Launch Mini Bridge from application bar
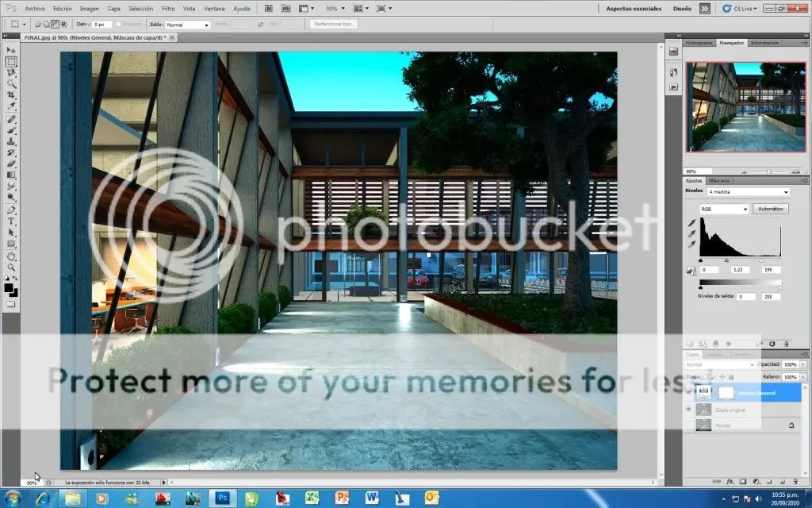Image resolution: width=812 pixels, height=508 pixels. click(x=285, y=8)
